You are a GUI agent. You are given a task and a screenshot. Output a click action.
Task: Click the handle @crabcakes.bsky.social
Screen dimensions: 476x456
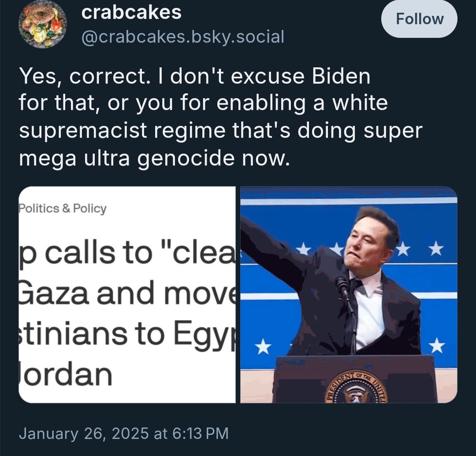(x=183, y=36)
